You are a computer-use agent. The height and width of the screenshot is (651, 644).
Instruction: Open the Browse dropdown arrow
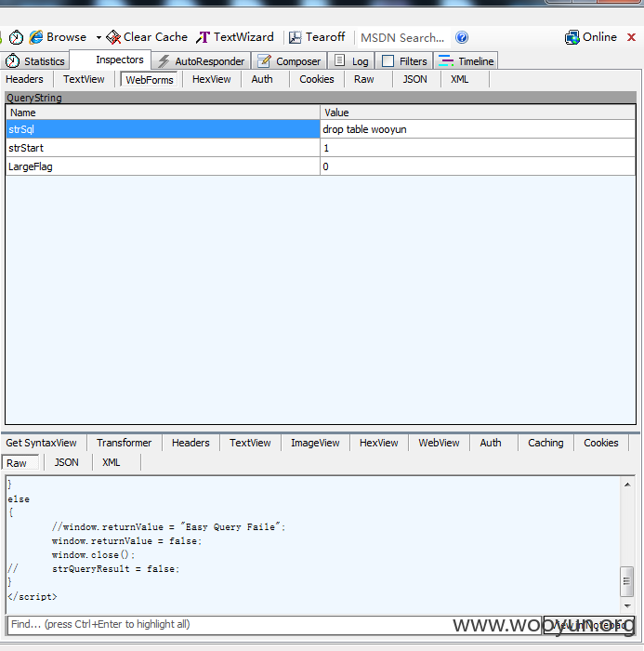tap(99, 37)
